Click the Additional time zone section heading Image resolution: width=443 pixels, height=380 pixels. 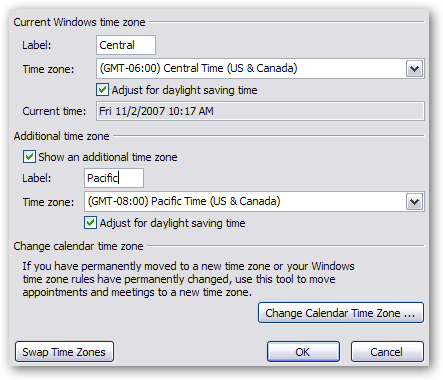61,136
